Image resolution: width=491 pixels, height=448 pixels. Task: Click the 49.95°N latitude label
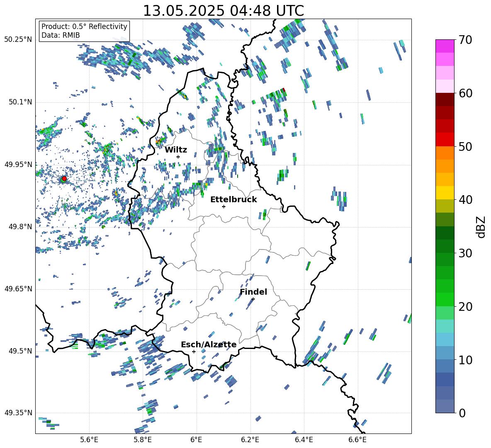(18, 165)
